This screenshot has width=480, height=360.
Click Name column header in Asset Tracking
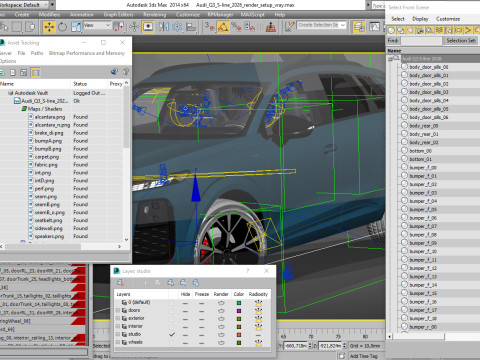[x=35, y=84]
